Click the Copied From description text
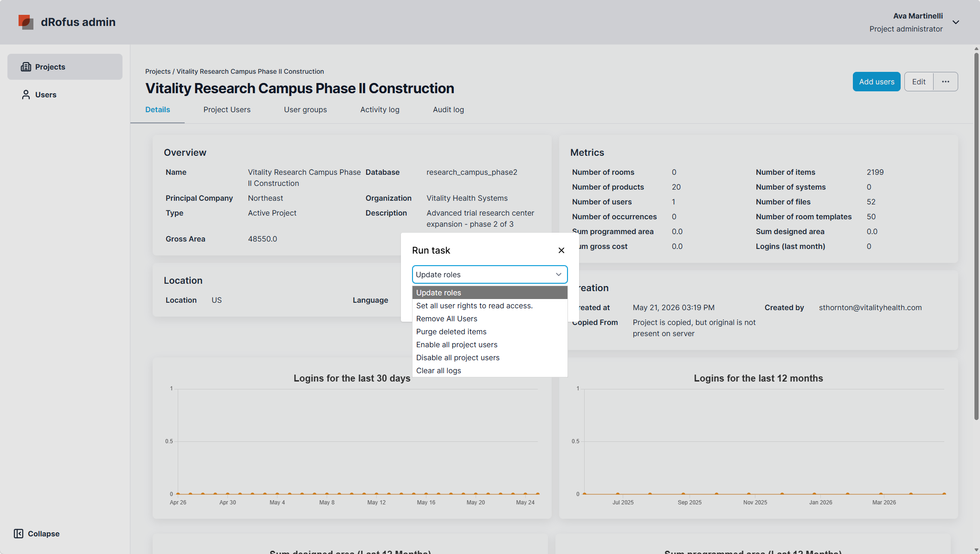 (x=694, y=328)
